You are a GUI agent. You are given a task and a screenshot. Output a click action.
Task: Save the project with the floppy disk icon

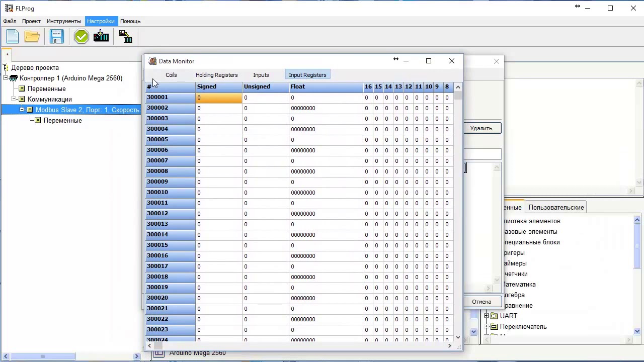(56, 37)
